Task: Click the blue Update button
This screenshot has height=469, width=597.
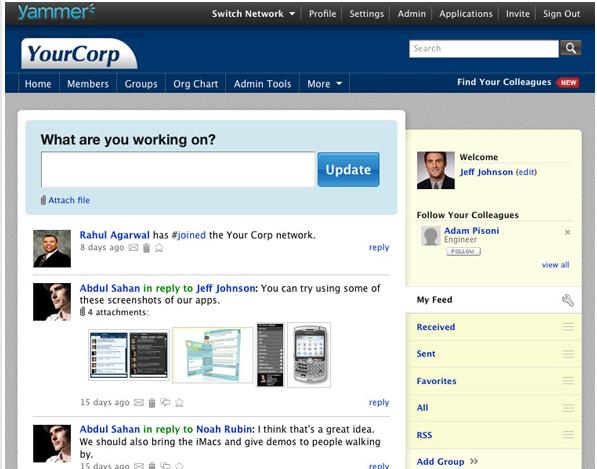Action: (x=348, y=169)
